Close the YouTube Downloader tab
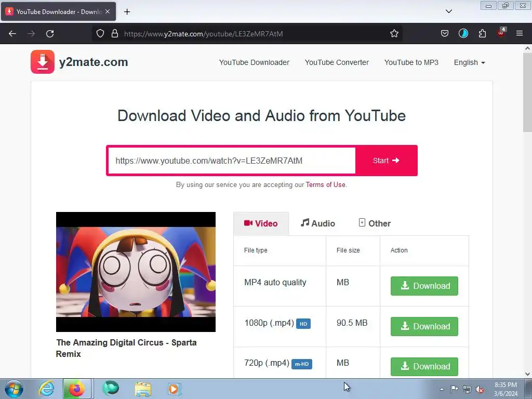532x399 pixels. [108, 11]
